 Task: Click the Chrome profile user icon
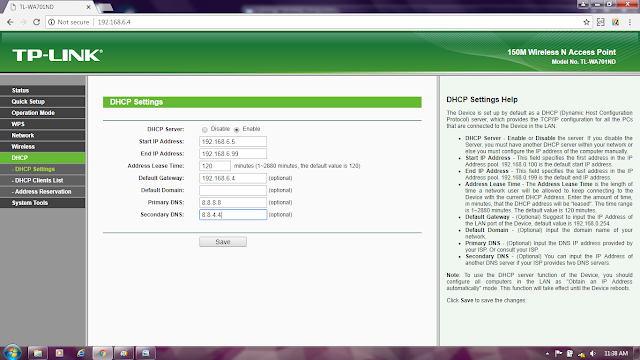(583, 4)
